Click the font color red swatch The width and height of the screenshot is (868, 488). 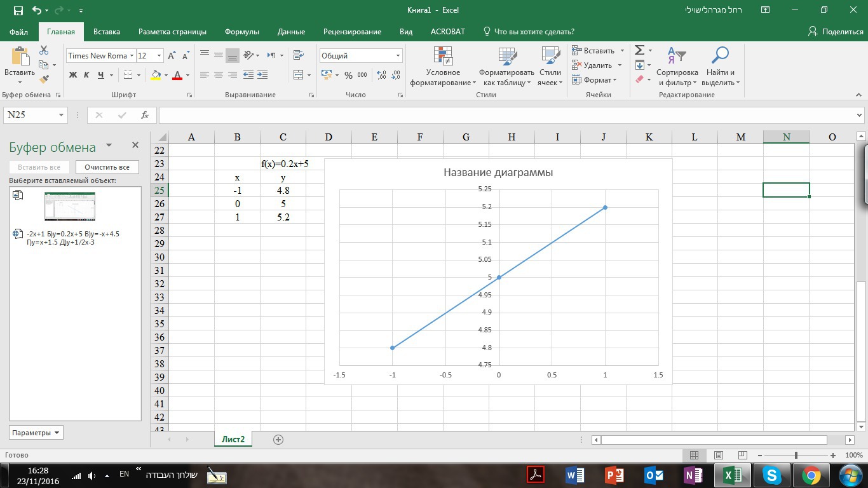[177, 75]
